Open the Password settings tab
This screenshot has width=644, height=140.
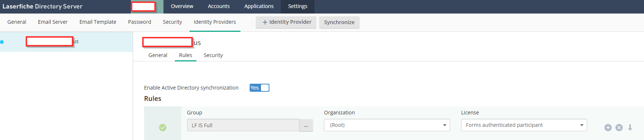coord(140,22)
